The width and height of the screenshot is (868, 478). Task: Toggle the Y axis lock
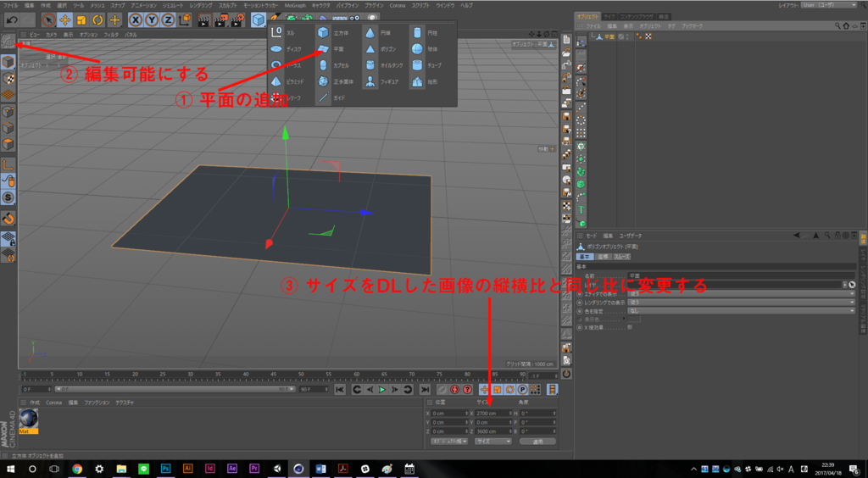coord(152,20)
